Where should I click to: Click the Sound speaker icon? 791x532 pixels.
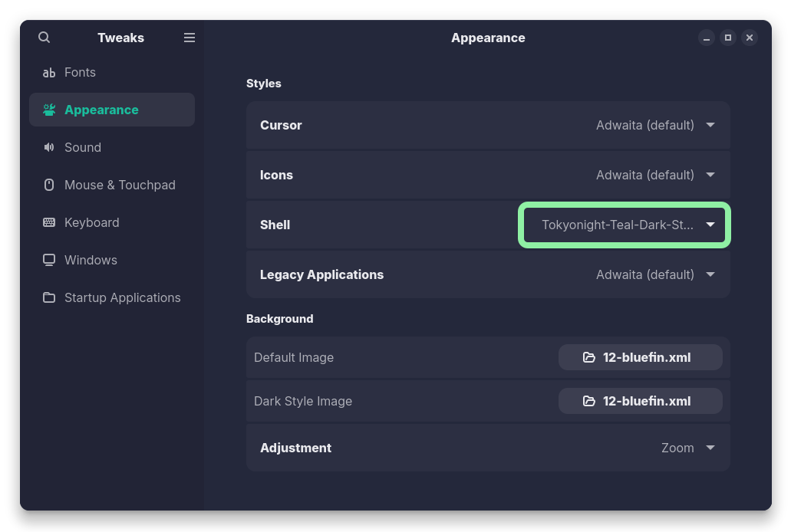[49, 147]
